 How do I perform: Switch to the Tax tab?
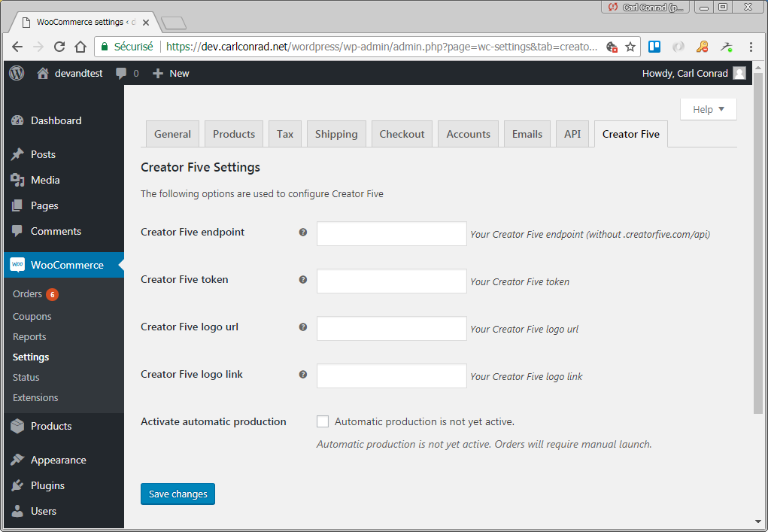[285, 134]
